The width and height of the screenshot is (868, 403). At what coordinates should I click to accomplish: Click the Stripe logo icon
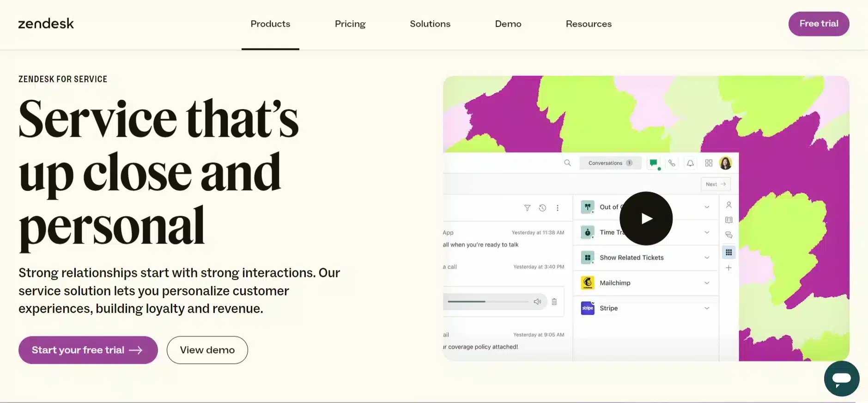(587, 308)
